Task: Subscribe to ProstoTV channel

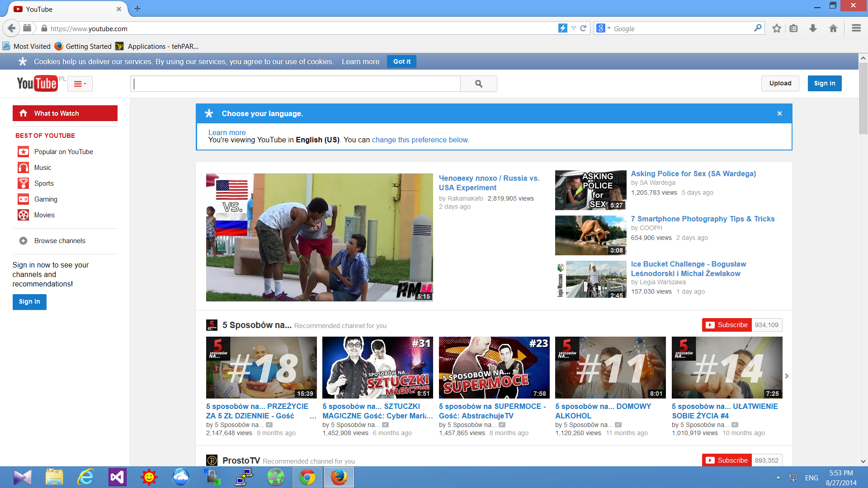Action: (x=727, y=460)
